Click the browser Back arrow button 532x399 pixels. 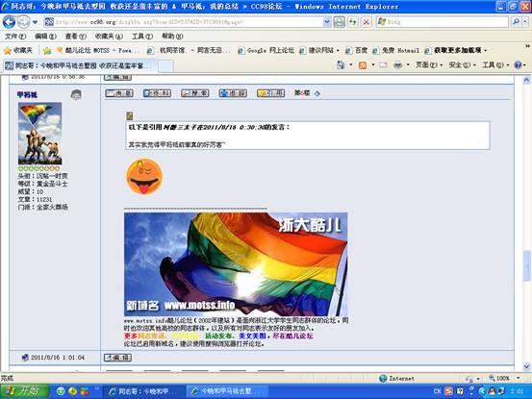10,22
